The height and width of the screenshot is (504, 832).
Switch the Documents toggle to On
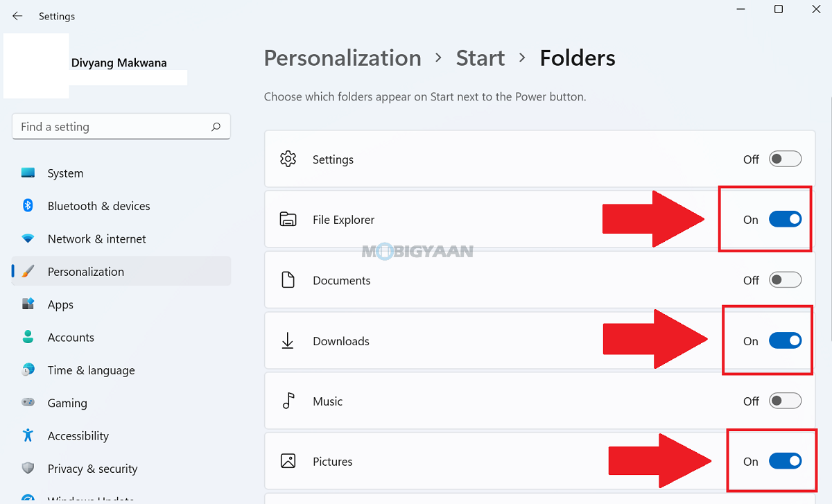(x=785, y=279)
